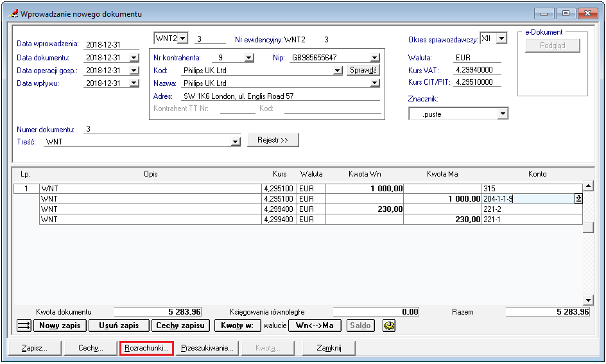The width and height of the screenshot is (606, 364).
Task: Click the yellow gears icon next to Saldo
Action: pyautogui.click(x=388, y=325)
